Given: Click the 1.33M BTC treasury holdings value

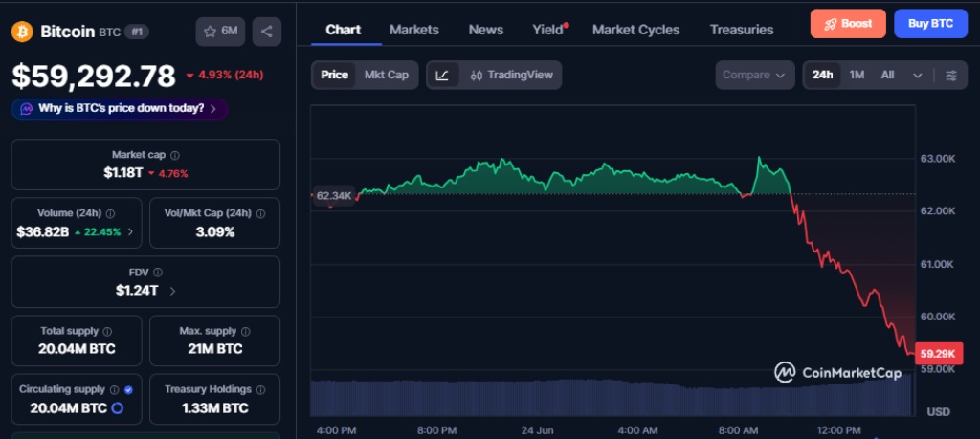Looking at the screenshot, I should (214, 408).
